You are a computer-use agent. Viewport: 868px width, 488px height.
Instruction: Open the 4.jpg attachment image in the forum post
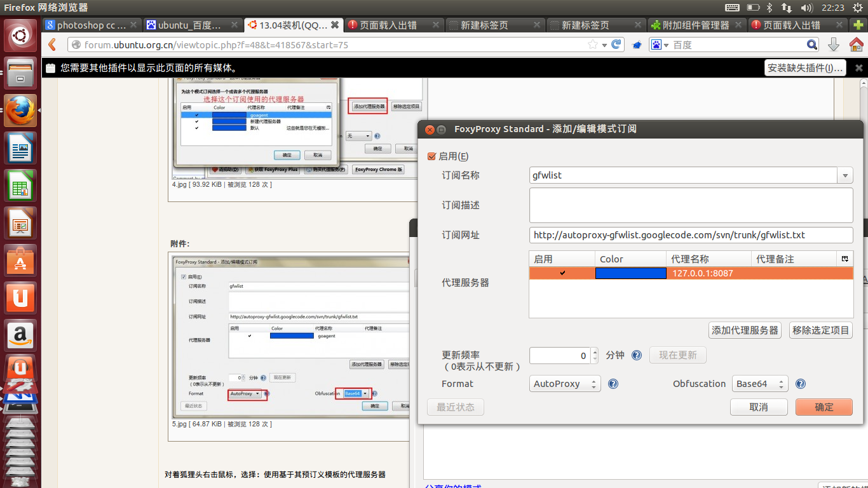297,128
